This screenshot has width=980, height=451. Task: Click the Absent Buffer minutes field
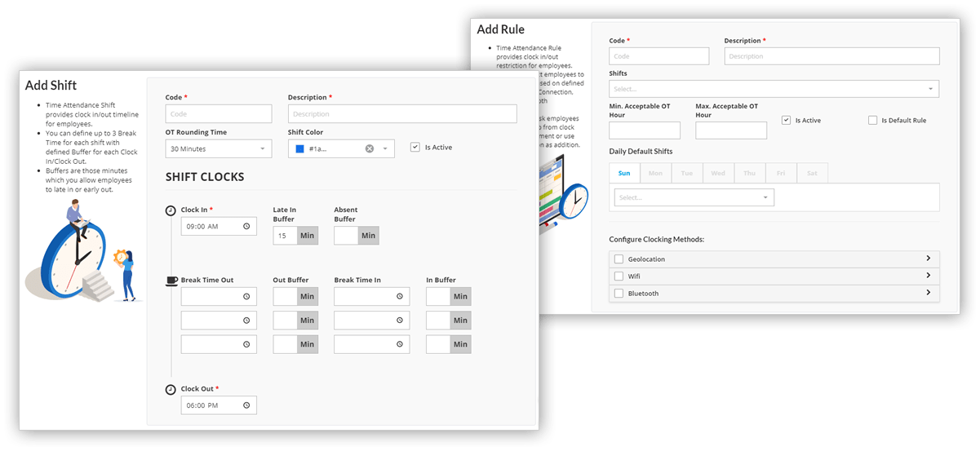pyautogui.click(x=346, y=236)
